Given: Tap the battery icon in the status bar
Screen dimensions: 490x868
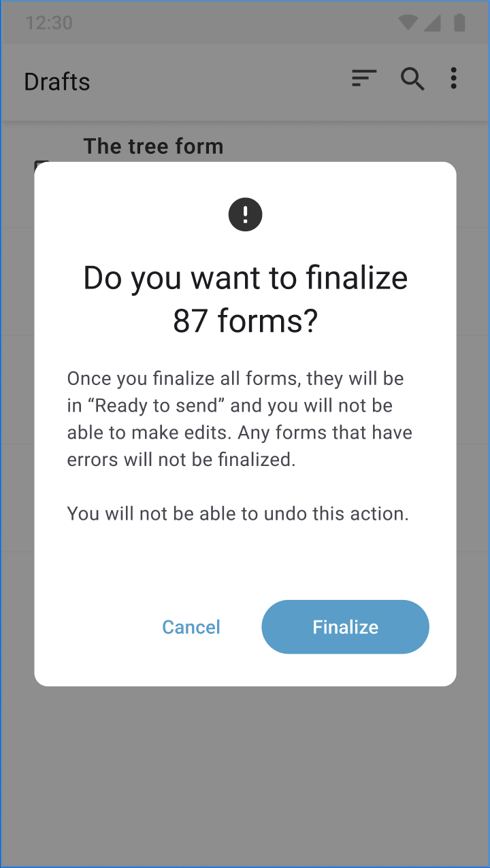Looking at the screenshot, I should [x=458, y=22].
